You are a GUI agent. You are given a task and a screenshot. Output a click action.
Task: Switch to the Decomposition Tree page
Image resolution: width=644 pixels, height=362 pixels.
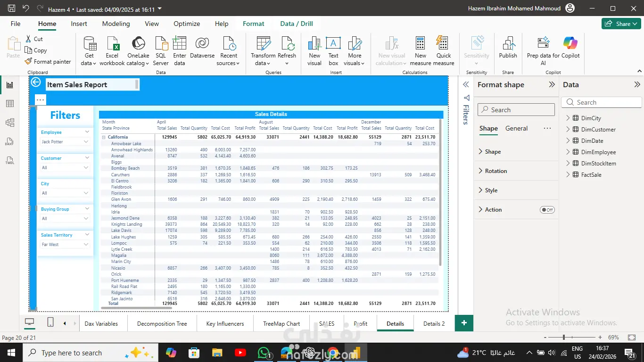tap(162, 324)
